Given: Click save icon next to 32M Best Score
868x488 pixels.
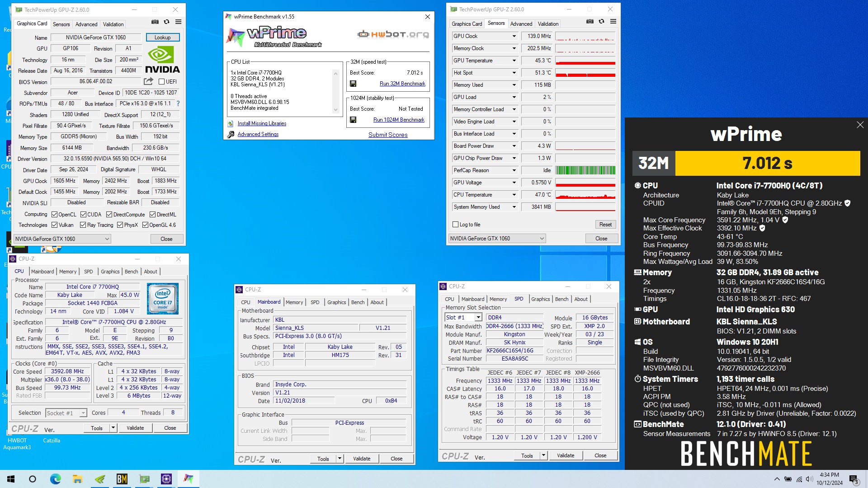Looking at the screenshot, I should [x=353, y=84].
